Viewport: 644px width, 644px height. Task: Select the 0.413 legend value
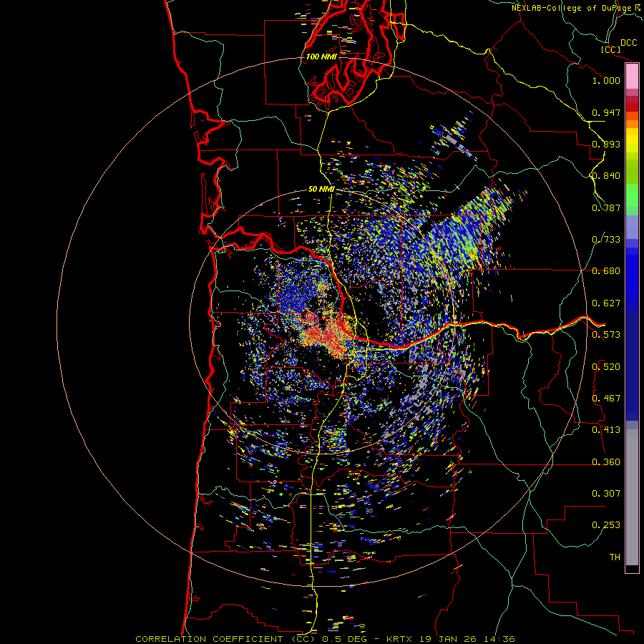[606, 430]
